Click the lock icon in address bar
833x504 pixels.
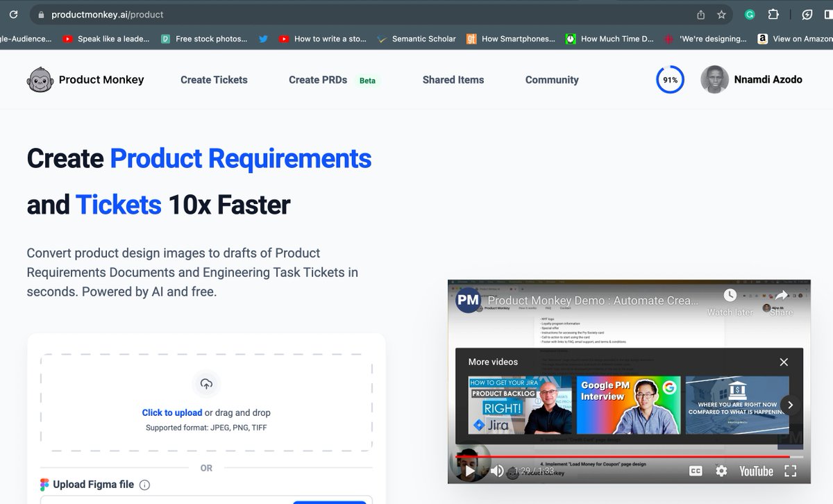pos(41,15)
